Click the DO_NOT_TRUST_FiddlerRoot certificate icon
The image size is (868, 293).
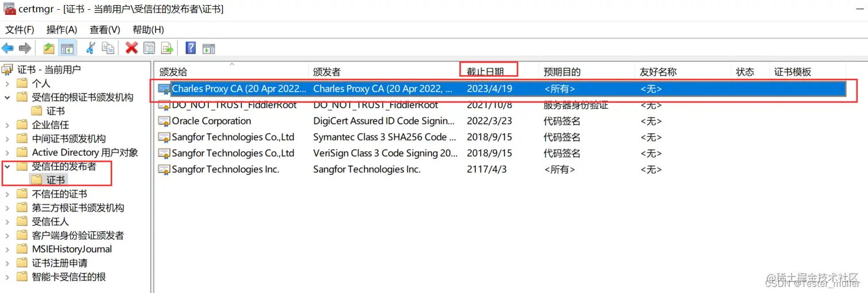tap(164, 105)
